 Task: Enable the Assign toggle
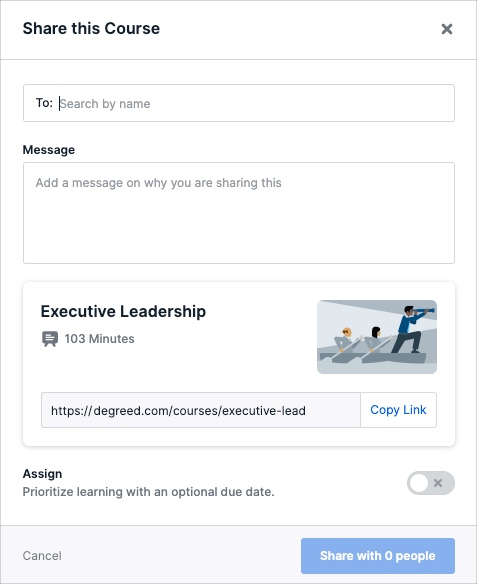430,483
